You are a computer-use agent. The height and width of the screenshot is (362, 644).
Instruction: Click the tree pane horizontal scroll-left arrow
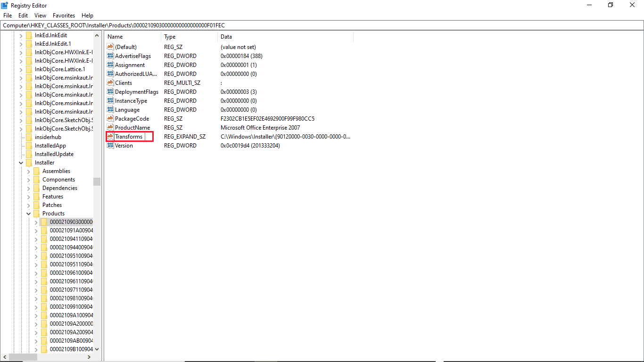[x=4, y=357]
